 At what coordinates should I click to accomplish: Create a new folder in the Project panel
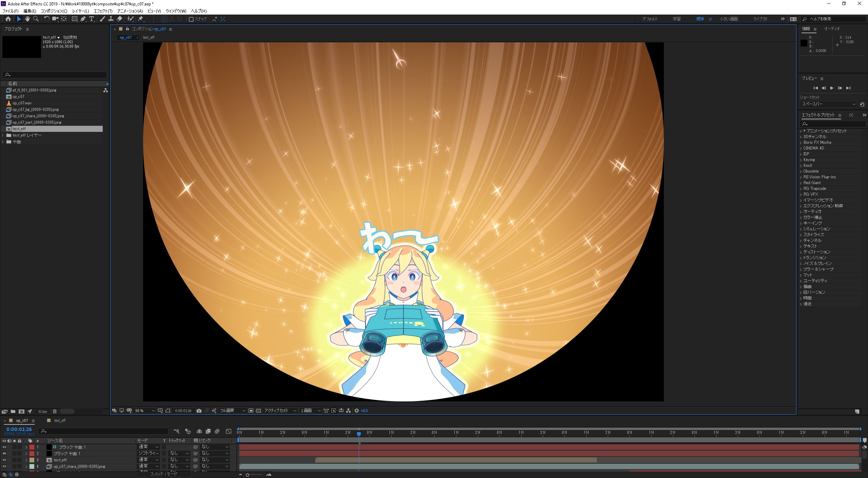13,412
